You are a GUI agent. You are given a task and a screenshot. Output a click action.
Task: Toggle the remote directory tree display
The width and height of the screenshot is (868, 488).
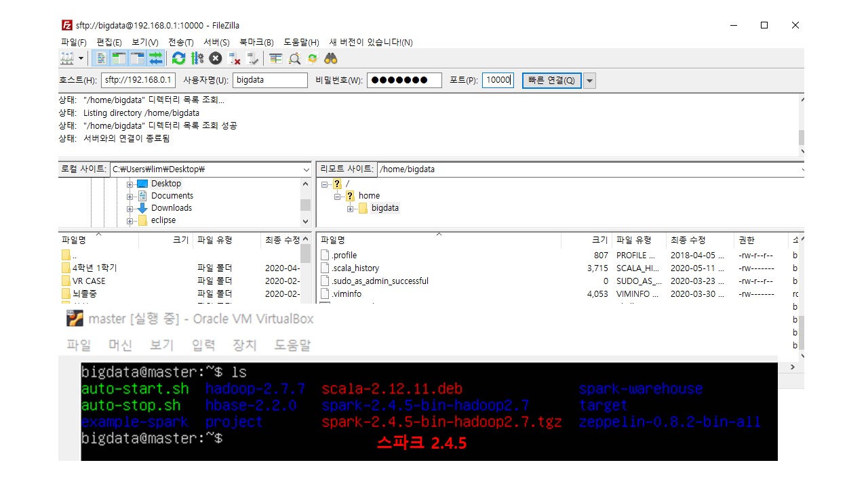(138, 58)
